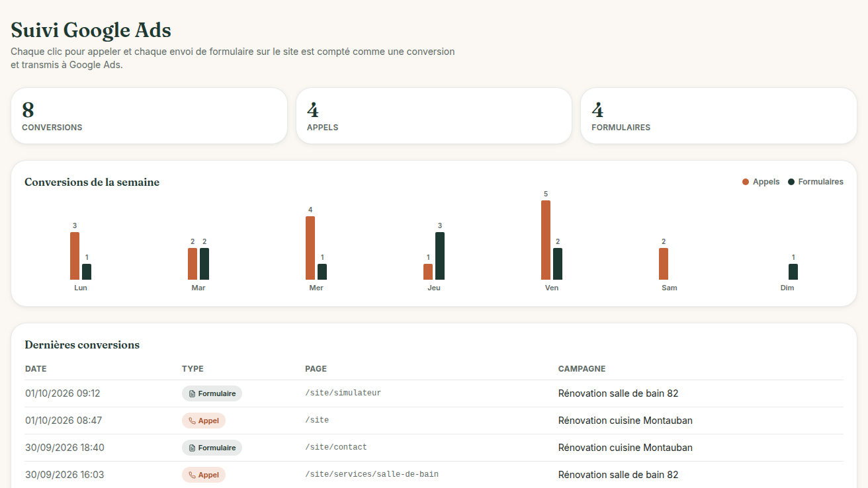Click the page path "/site/simulateur"
The width and height of the screenshot is (868, 488).
(x=343, y=393)
